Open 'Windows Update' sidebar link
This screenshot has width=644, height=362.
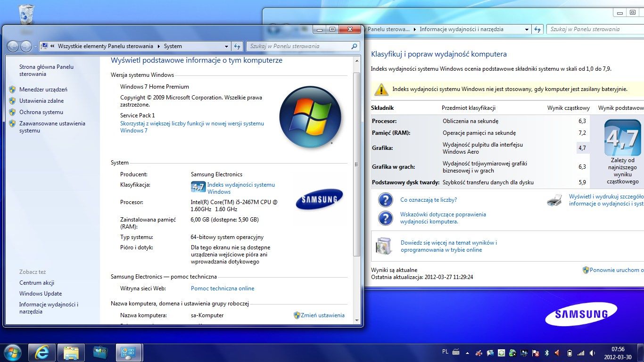point(41,294)
